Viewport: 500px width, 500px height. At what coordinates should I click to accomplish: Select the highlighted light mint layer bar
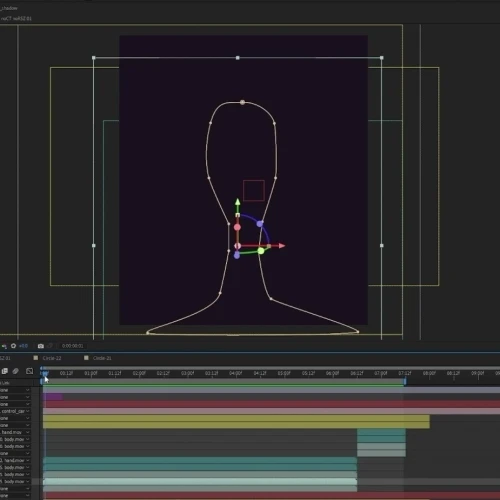(200, 481)
